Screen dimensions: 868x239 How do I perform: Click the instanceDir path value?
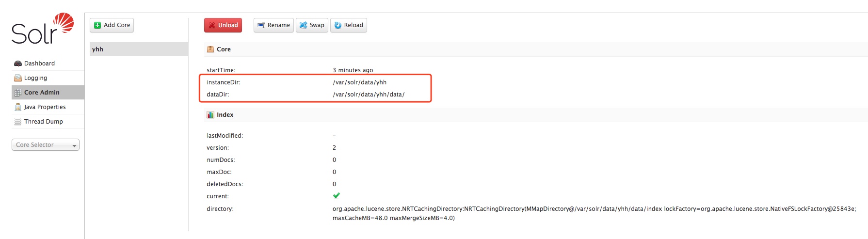[359, 82]
